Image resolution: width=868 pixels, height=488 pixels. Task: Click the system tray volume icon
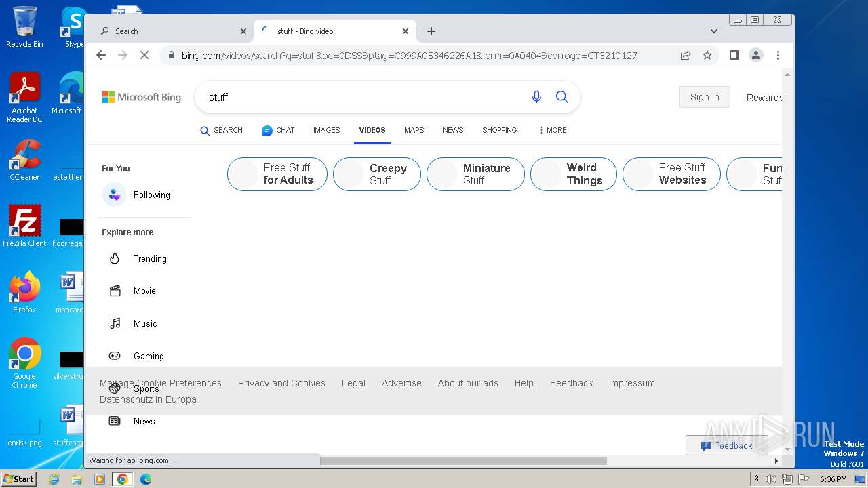point(771,479)
